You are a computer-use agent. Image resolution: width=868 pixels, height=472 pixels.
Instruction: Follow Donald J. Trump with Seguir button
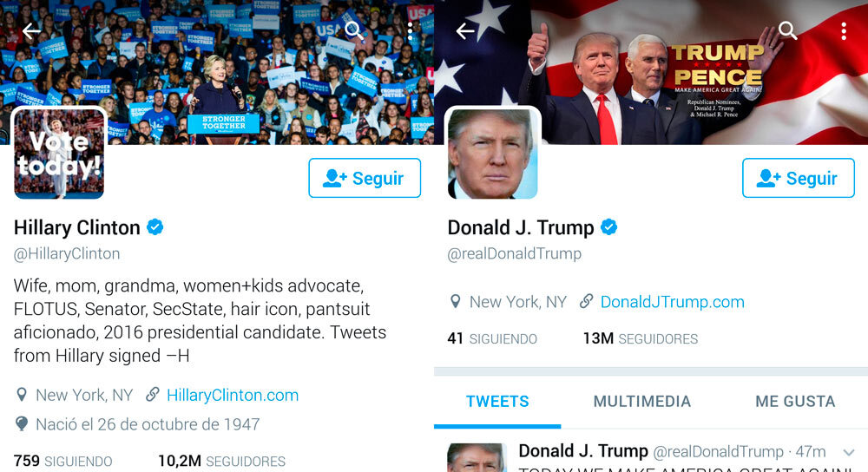point(799,178)
